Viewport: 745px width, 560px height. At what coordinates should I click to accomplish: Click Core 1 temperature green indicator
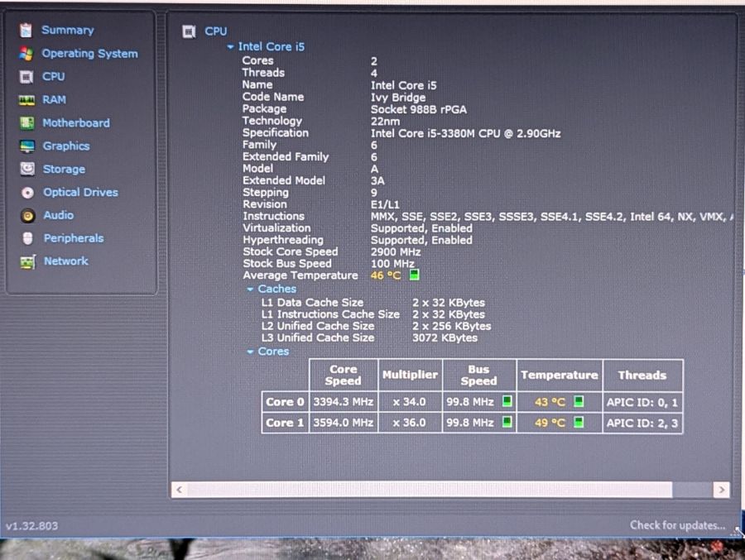[579, 422]
